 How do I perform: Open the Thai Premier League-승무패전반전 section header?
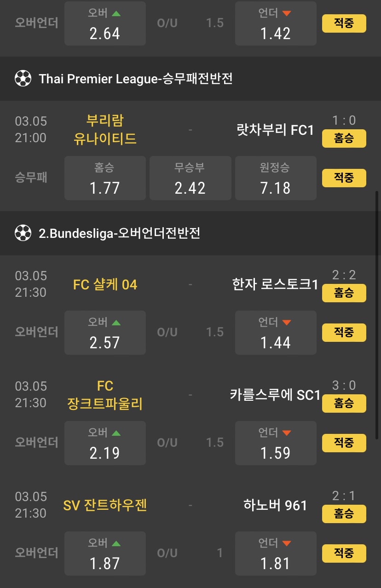[135, 79]
